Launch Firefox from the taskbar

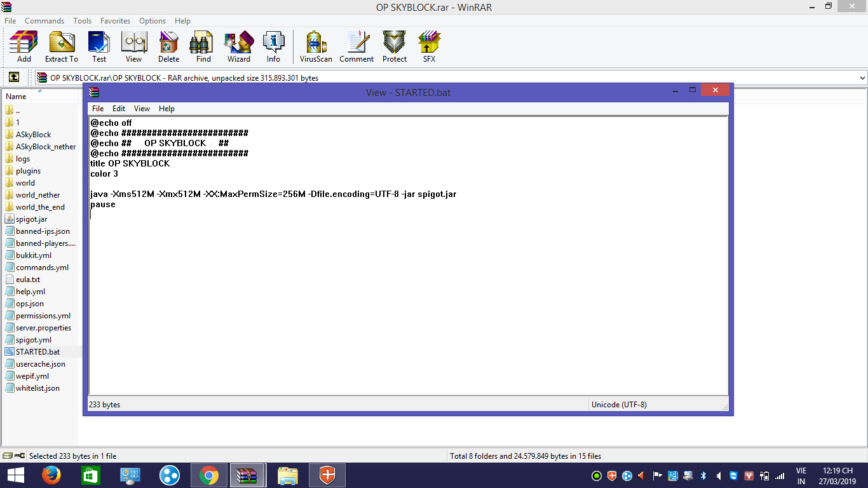tap(51, 475)
